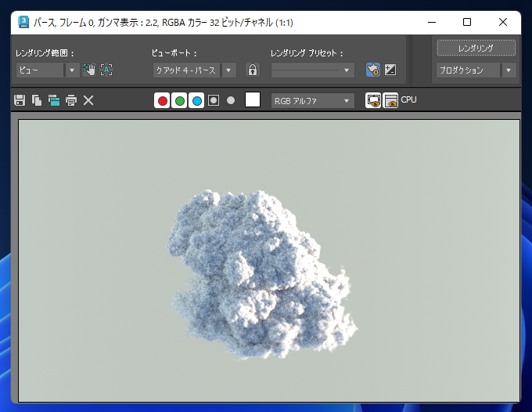This screenshot has height=412, width=532.
Task: Click the Print Image icon
Action: tap(71, 100)
